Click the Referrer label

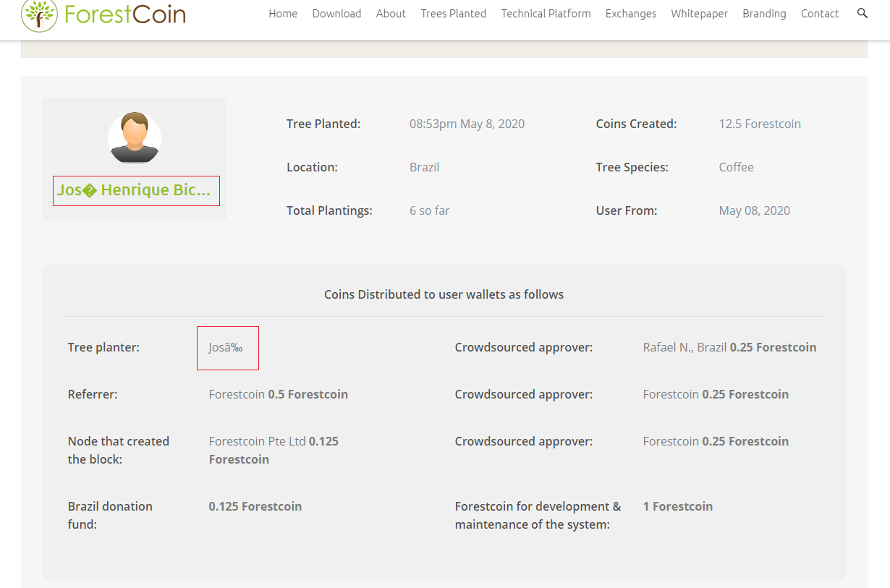(93, 394)
